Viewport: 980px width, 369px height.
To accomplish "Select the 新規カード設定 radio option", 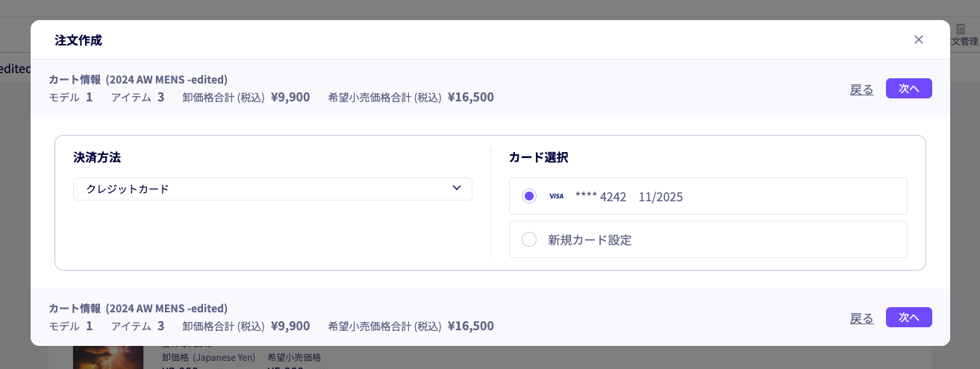I will 529,239.
